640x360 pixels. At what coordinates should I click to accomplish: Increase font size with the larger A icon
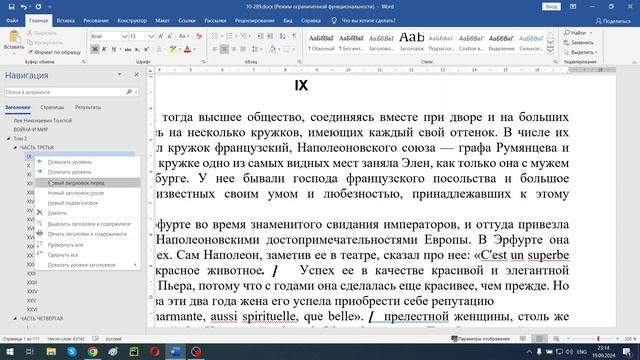161,36
